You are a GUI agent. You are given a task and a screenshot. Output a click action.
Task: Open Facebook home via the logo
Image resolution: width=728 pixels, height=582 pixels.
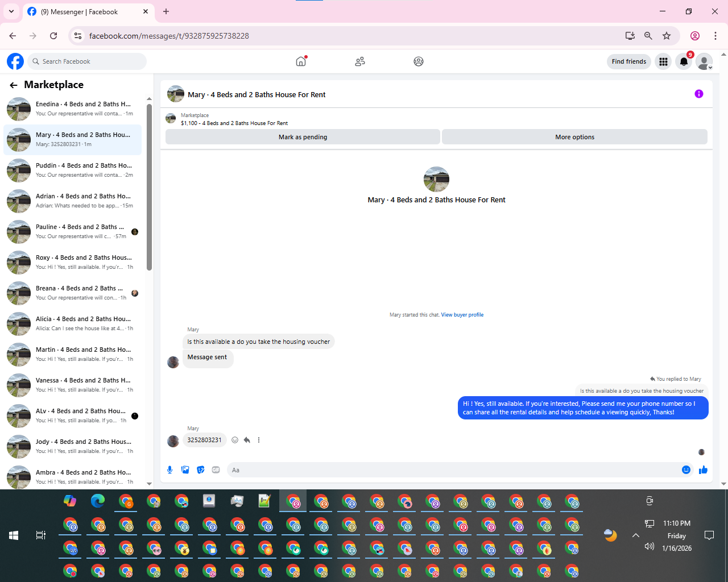pyautogui.click(x=15, y=61)
